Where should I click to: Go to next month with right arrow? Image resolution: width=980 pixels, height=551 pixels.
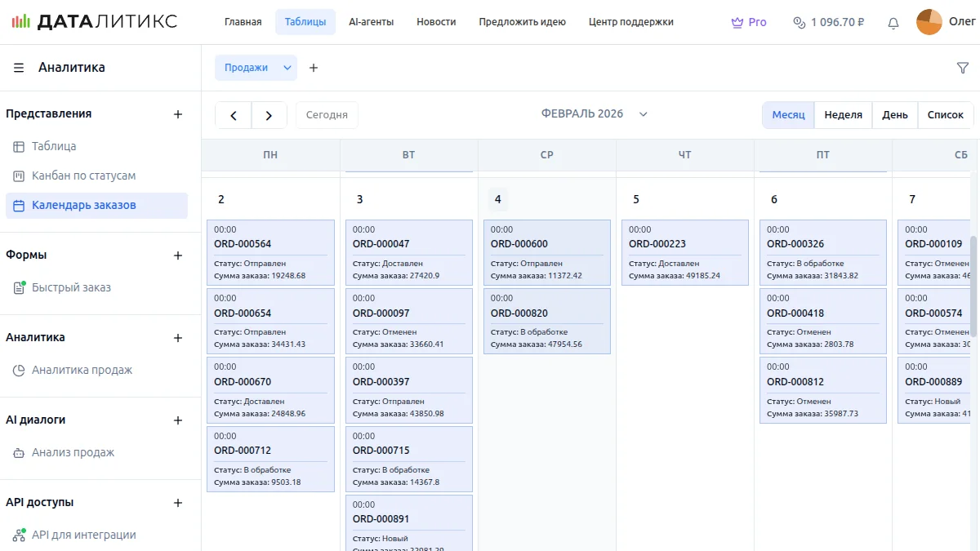[269, 115]
